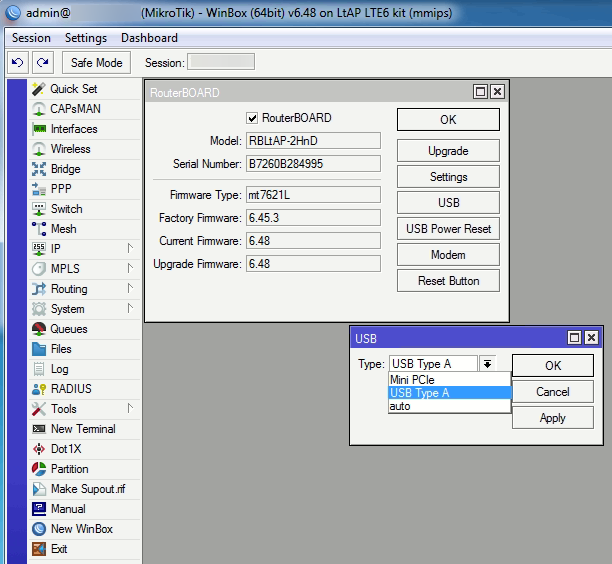Viewport: 612px width, 564px height.
Task: Click Apply in USB dialog
Action: pos(553,418)
